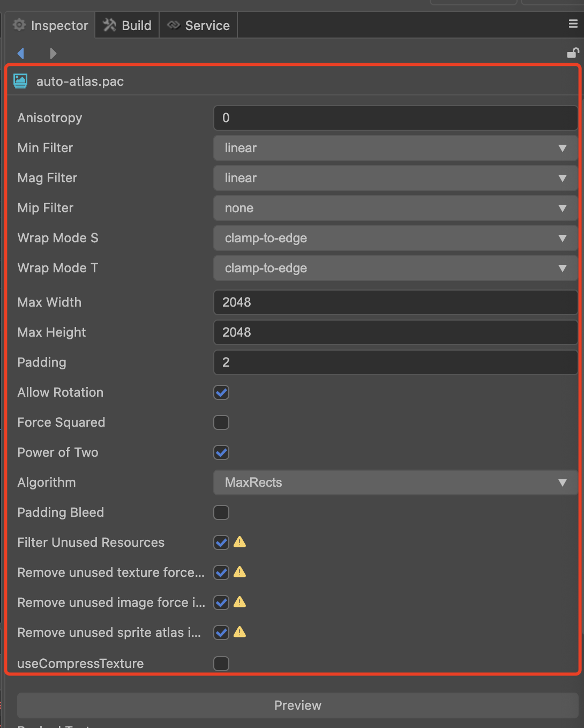
Task: Click warning icon beside Remove unused image
Action: tap(240, 602)
